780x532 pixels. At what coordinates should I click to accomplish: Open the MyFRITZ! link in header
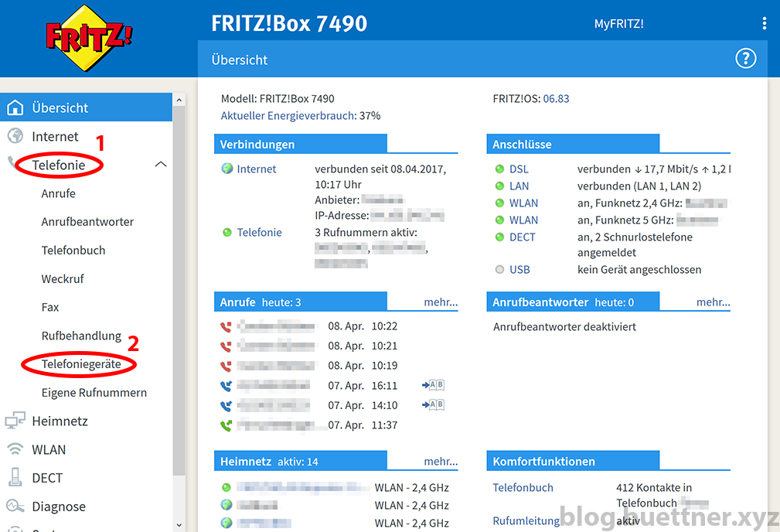point(619,23)
